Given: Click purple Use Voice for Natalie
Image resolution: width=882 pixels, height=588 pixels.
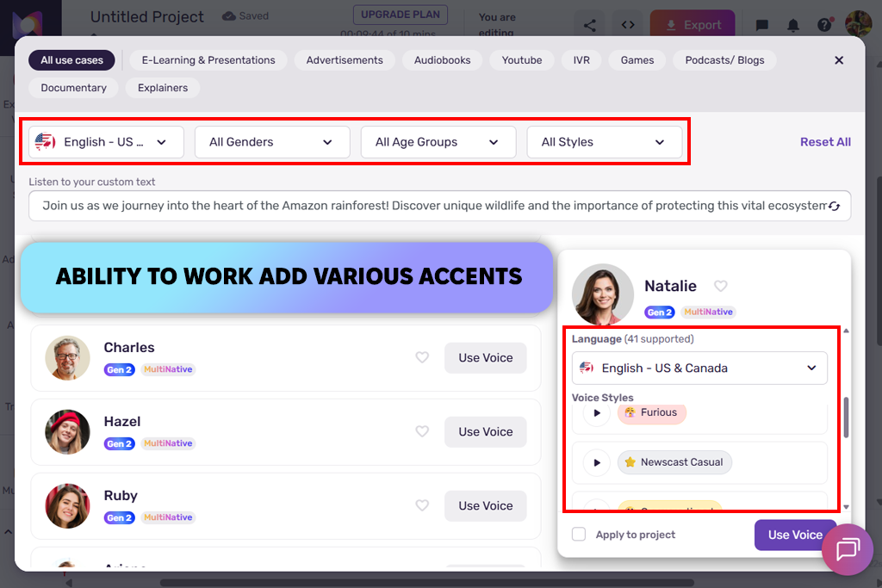Looking at the screenshot, I should 795,535.
